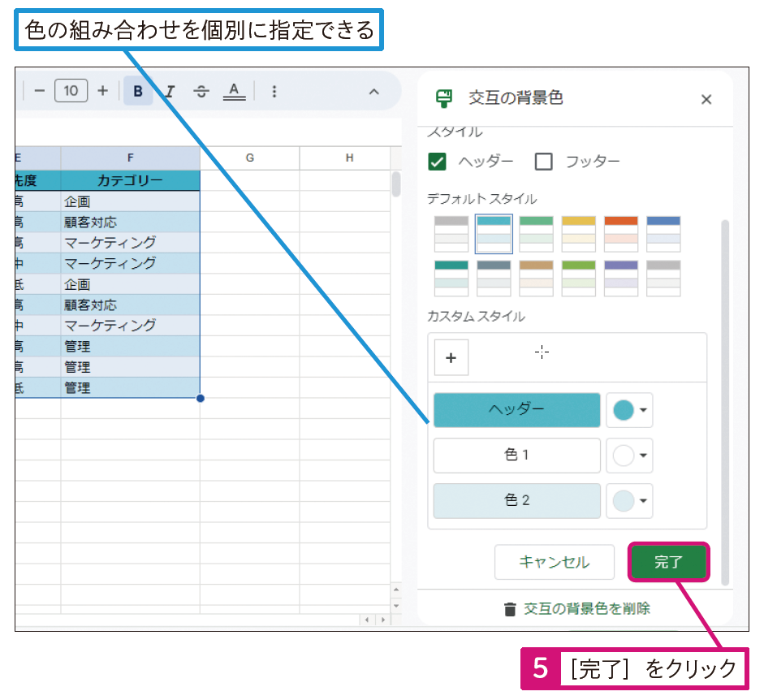The width and height of the screenshot is (764, 700).
Task: Click the alternating colors panel icon
Action: (443, 99)
